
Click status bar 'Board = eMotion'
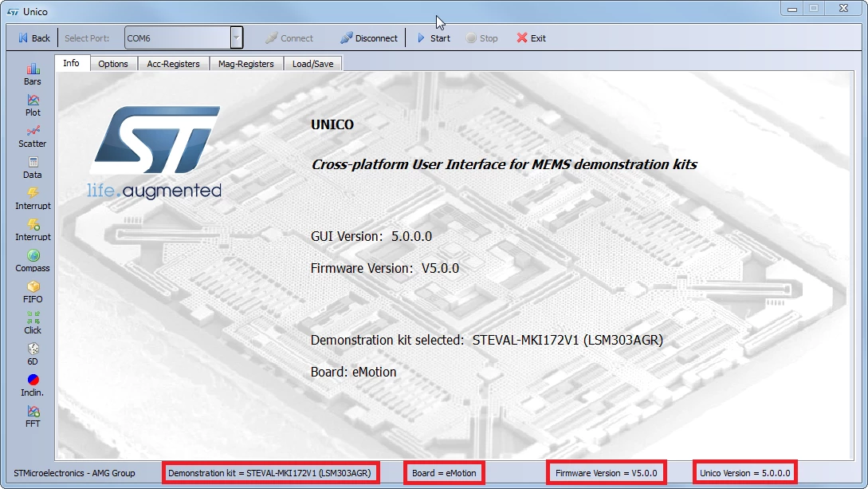(444, 473)
